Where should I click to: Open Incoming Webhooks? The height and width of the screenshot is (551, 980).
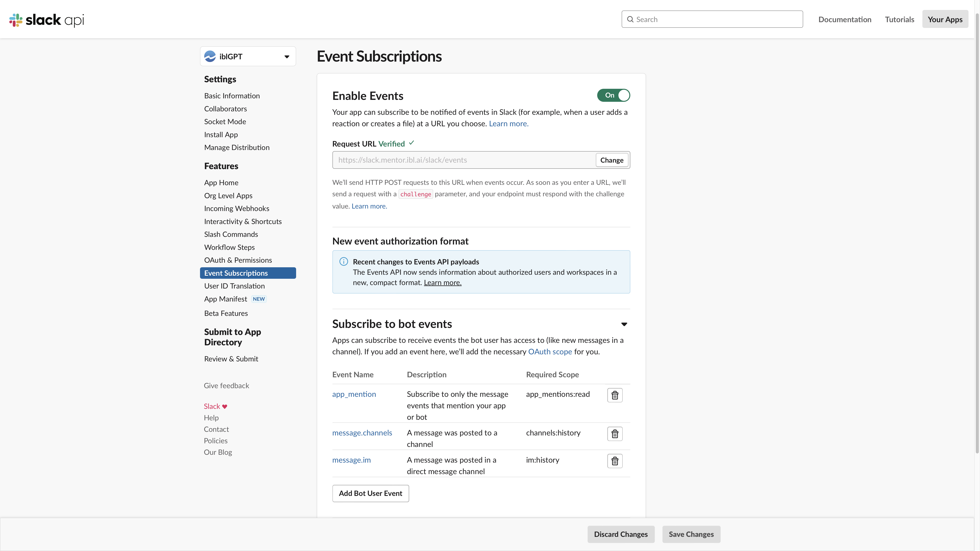click(x=236, y=209)
